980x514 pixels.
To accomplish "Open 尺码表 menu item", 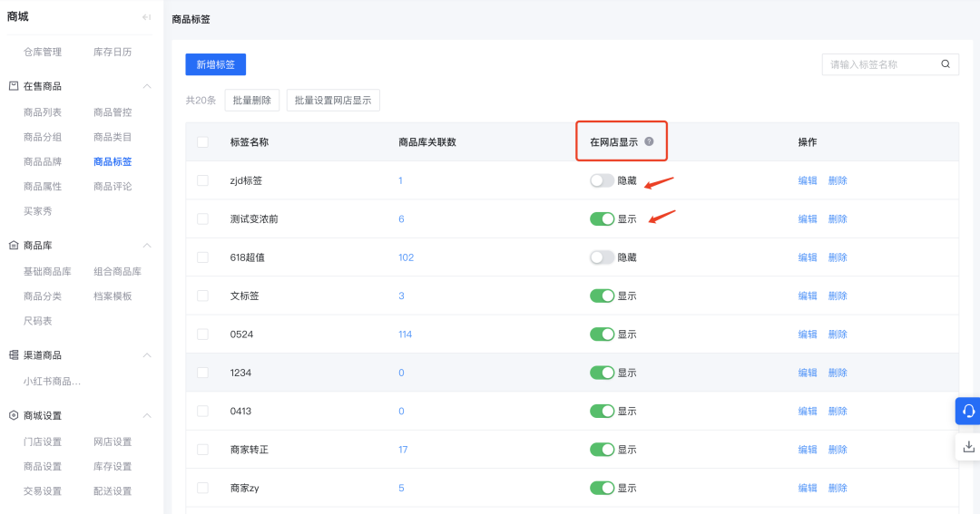I will click(x=37, y=321).
